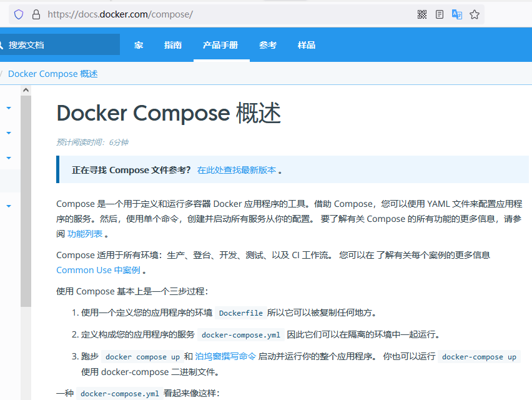Click the search magnifier icon in docs search
532x400 pixels.
(1, 45)
